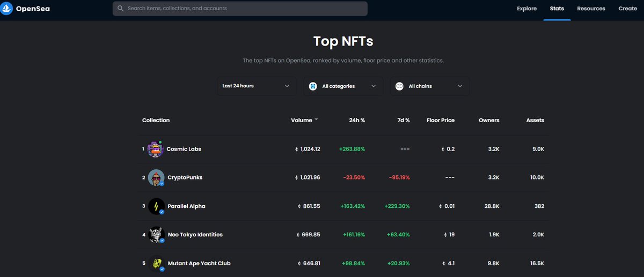Click the 16.5K assets value
Image resolution: width=644 pixels, height=277 pixels.
(537, 263)
